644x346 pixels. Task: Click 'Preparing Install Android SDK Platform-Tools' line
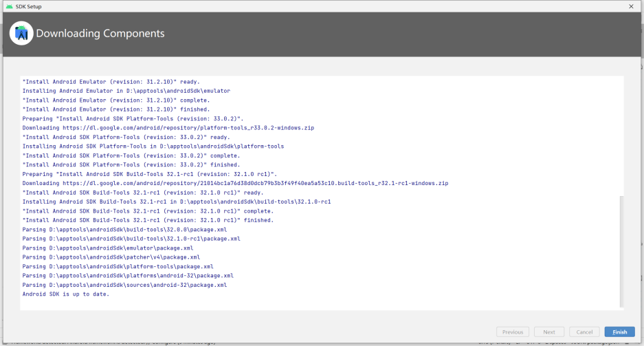coord(133,119)
